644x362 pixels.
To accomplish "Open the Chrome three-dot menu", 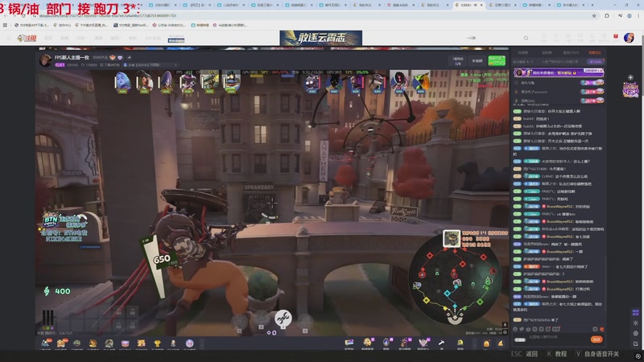I will coord(638,15).
